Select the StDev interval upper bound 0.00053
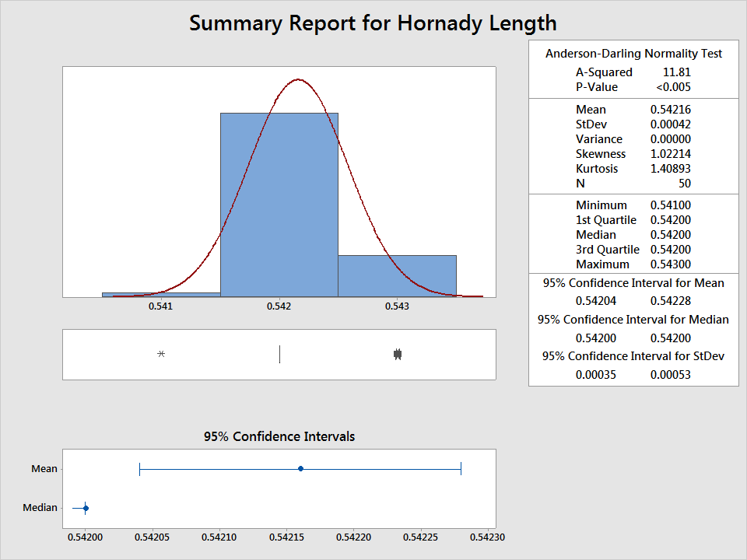Viewport: 747px width, 560px height. point(670,375)
